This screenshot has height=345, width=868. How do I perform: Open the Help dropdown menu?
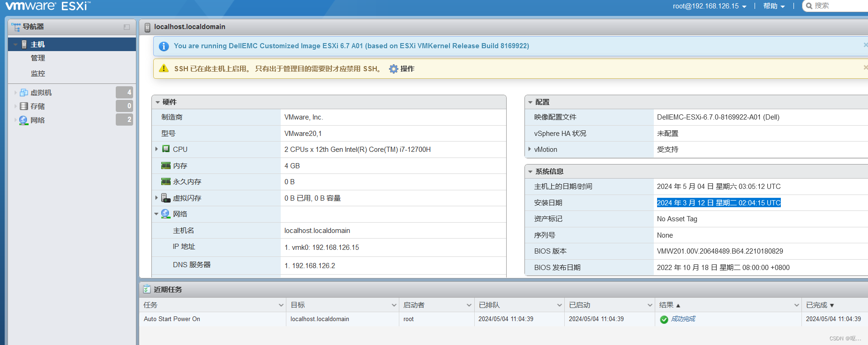[x=774, y=6]
